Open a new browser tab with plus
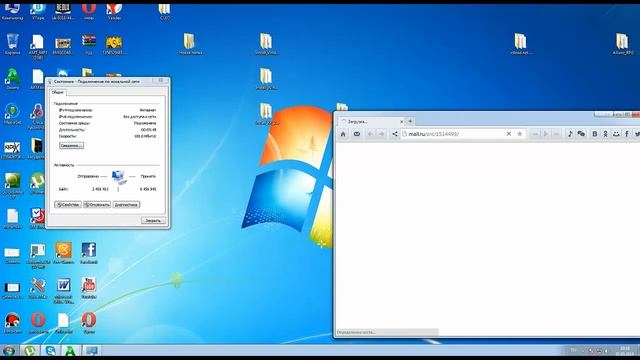This screenshot has width=640, height=360. click(x=410, y=121)
